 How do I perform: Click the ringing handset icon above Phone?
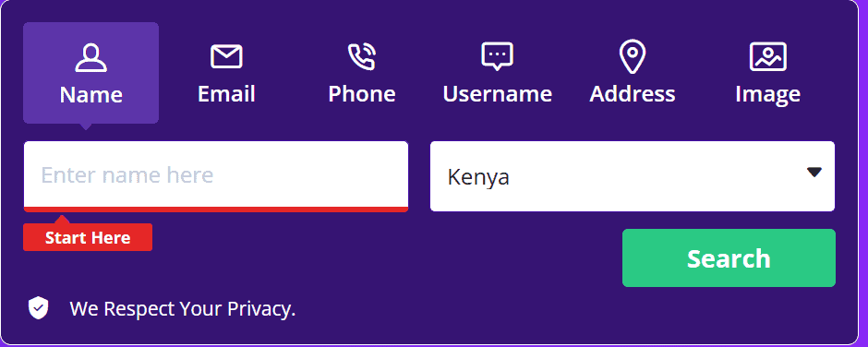[361, 57]
